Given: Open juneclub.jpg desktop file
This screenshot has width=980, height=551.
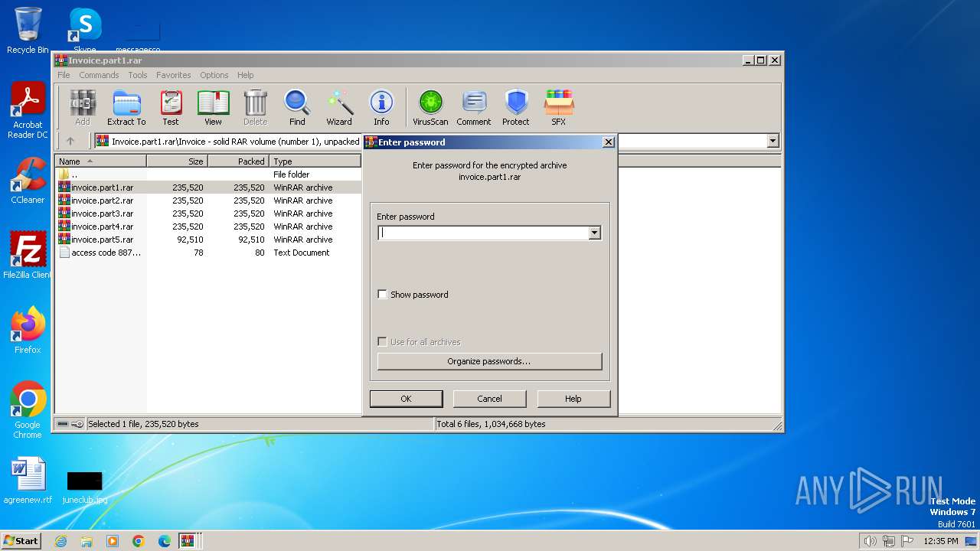Looking at the screenshot, I should tap(85, 486).
